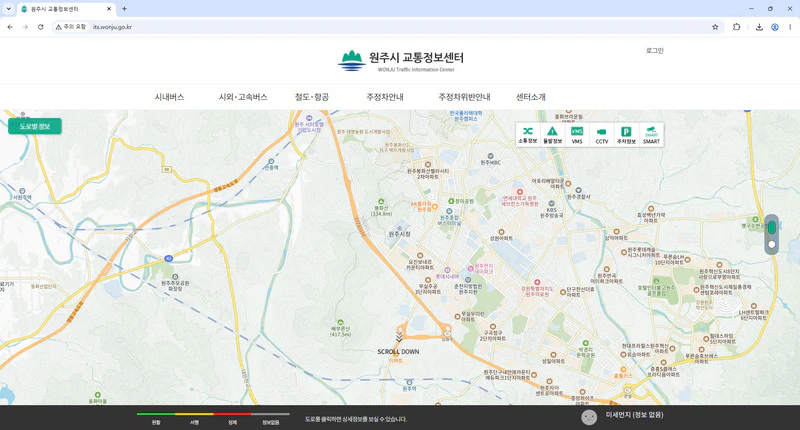Bookmark this page with the star icon
Image resolution: width=800 pixels, height=430 pixels.
(x=715, y=27)
